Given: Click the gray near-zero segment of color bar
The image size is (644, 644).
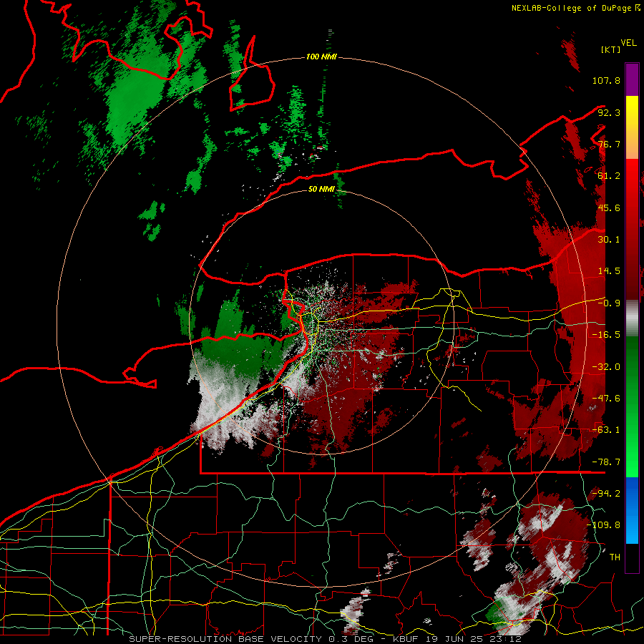Looking at the screenshot, I should click(632, 318).
